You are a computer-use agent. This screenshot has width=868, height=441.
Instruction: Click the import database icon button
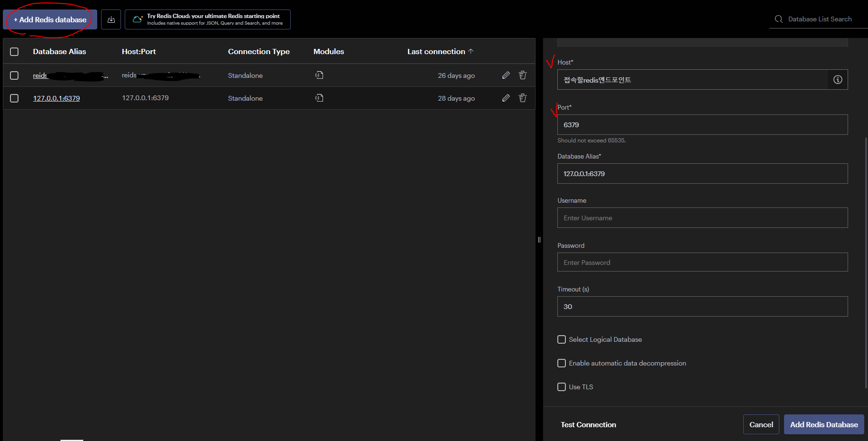[x=111, y=19]
